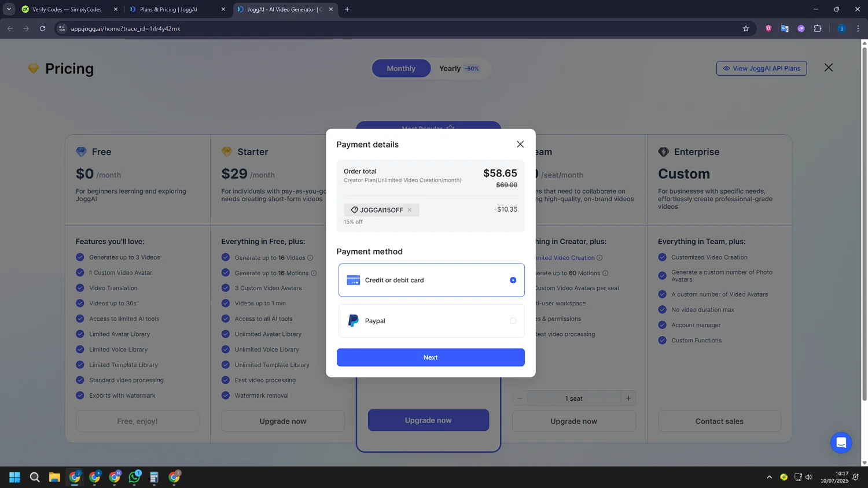Click Upgrade now under Starter plan

(x=283, y=421)
